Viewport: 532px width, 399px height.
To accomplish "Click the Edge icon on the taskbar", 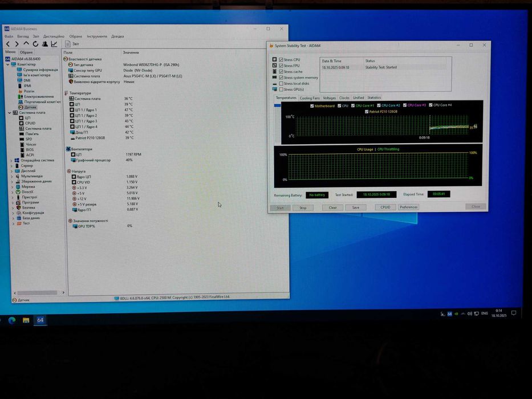I will coord(12,320).
